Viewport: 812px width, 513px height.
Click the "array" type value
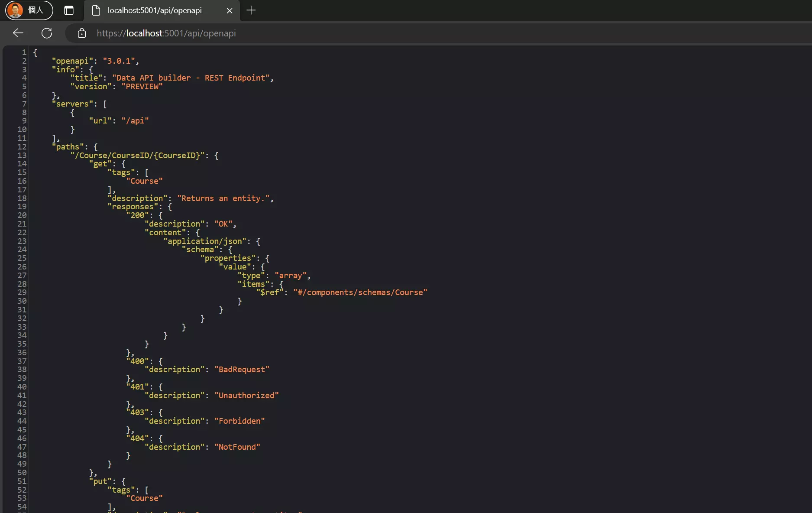tap(291, 276)
